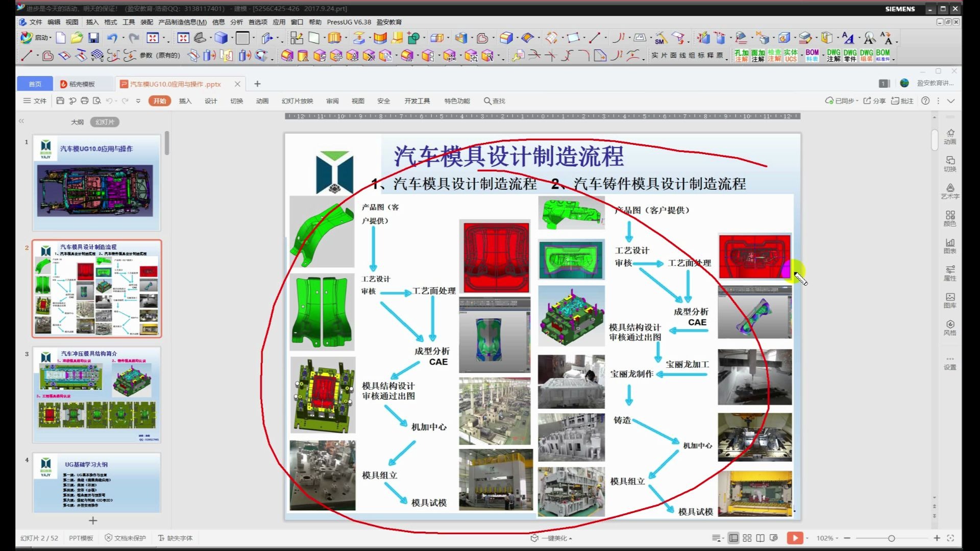
Task: Start slideshow with red play button
Action: [x=795, y=538]
